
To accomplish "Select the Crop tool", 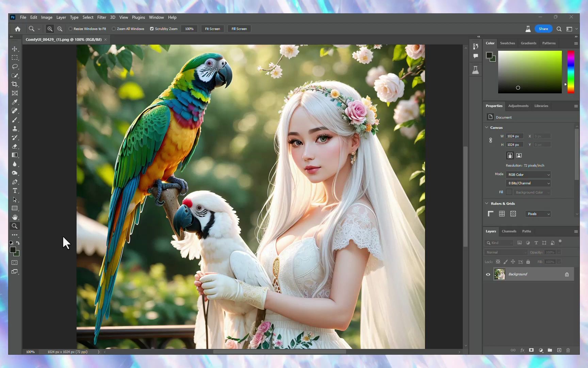I will coord(15,84).
